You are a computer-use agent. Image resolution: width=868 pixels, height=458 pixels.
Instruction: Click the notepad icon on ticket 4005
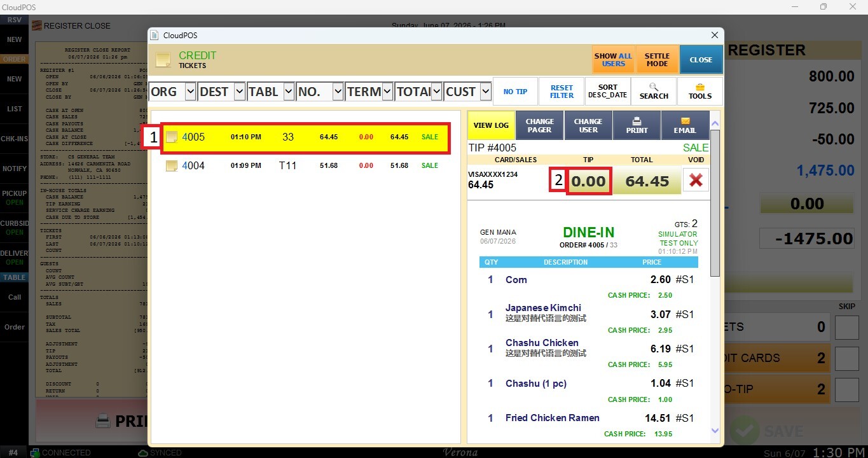[x=172, y=137]
